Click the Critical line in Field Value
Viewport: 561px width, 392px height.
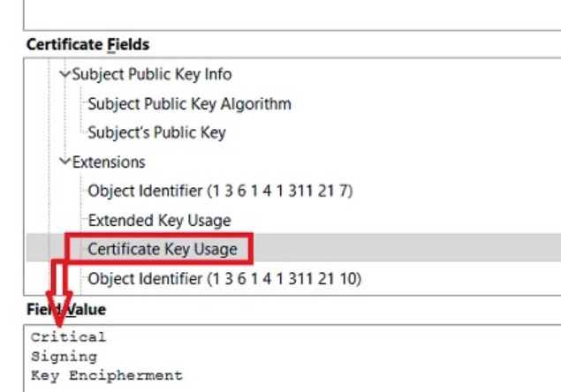[68, 336]
